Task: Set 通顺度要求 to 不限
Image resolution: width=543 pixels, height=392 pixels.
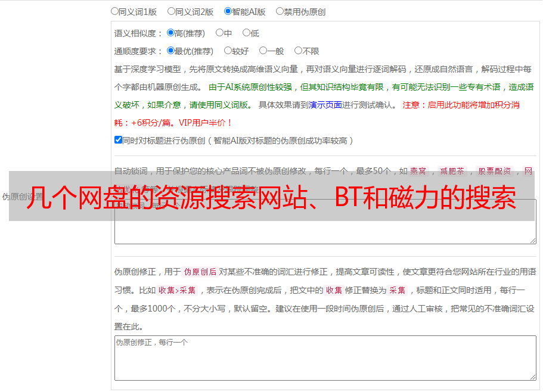Action: pos(298,51)
